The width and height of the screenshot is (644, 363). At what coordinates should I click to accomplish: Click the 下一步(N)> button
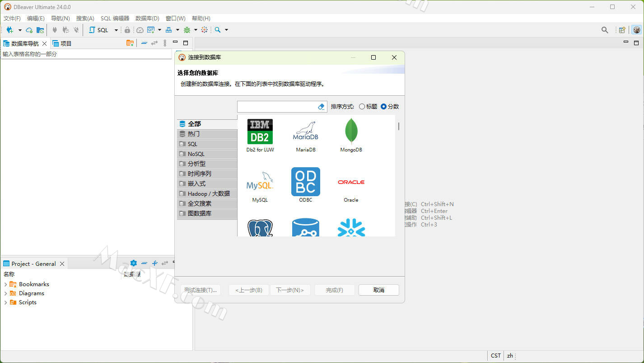(x=290, y=290)
